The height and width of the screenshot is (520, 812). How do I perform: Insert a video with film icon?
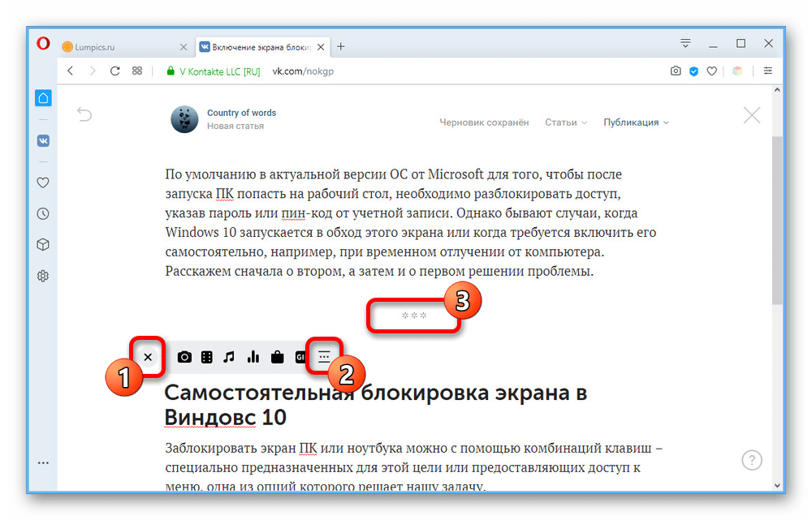(x=206, y=357)
